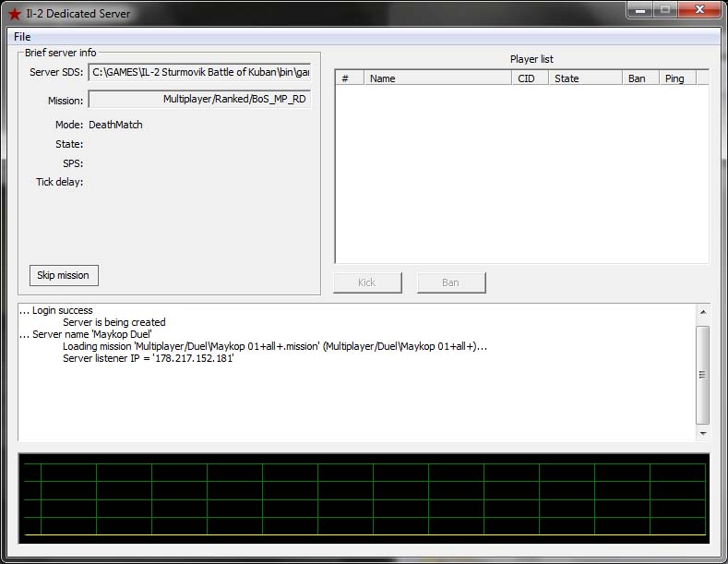
Task: Click the 'SPS:' label
Action: pyautogui.click(x=74, y=163)
